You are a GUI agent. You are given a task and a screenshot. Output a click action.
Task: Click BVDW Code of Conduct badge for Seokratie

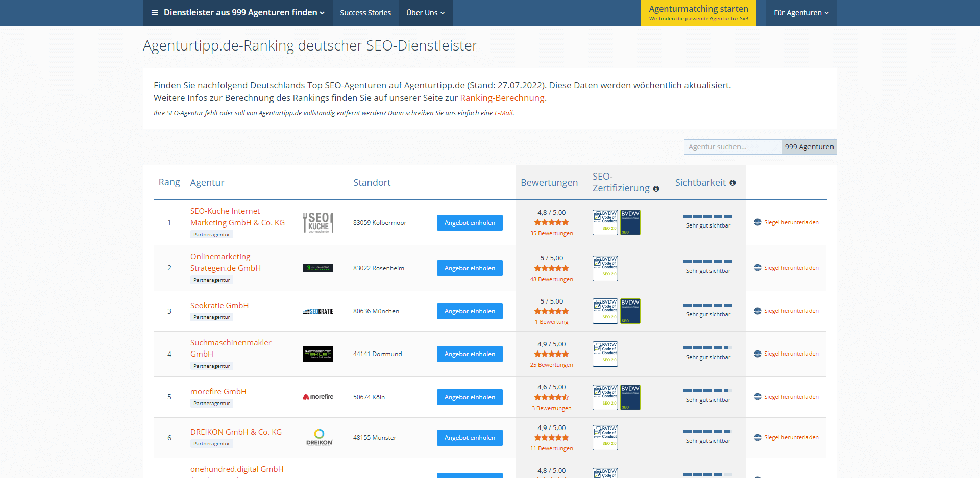(605, 311)
